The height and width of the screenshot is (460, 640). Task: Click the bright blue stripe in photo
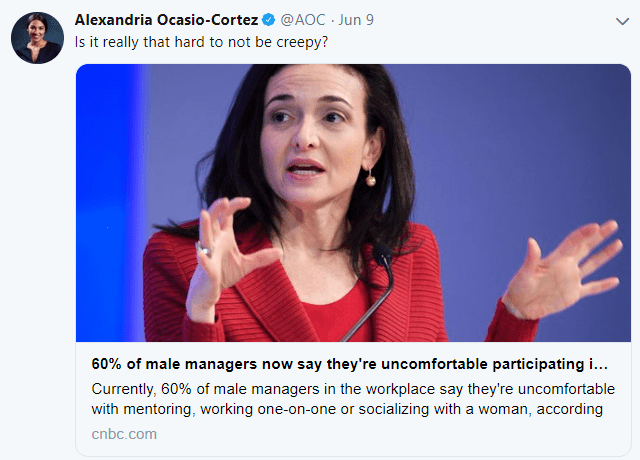pyautogui.click(x=108, y=203)
